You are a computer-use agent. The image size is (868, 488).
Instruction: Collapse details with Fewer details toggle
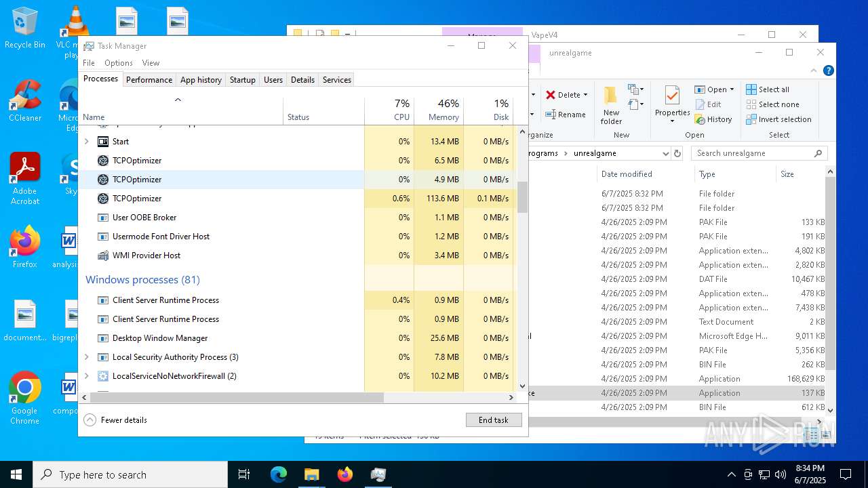coord(115,420)
